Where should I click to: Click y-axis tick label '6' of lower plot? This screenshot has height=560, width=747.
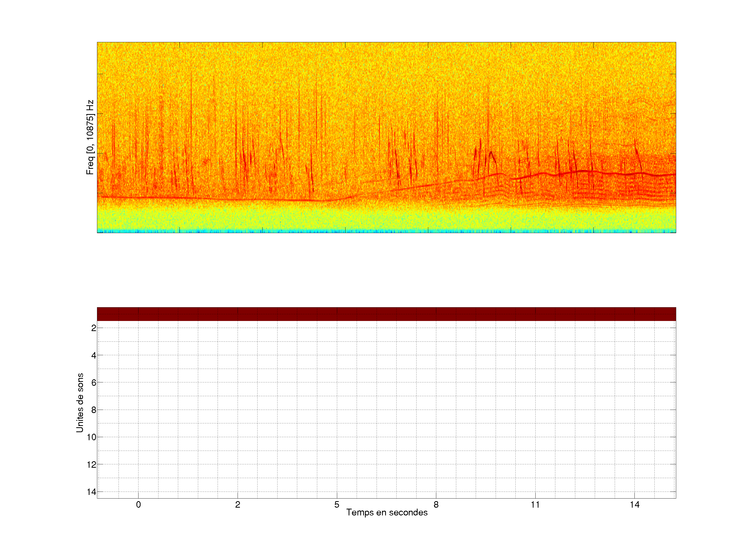pos(94,383)
